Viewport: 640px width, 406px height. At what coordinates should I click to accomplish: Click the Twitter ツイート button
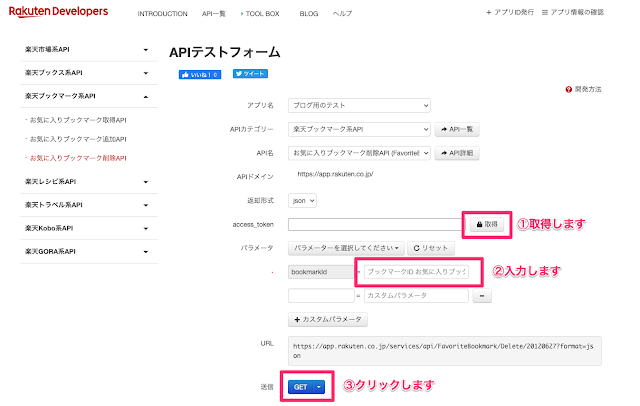pyautogui.click(x=250, y=74)
